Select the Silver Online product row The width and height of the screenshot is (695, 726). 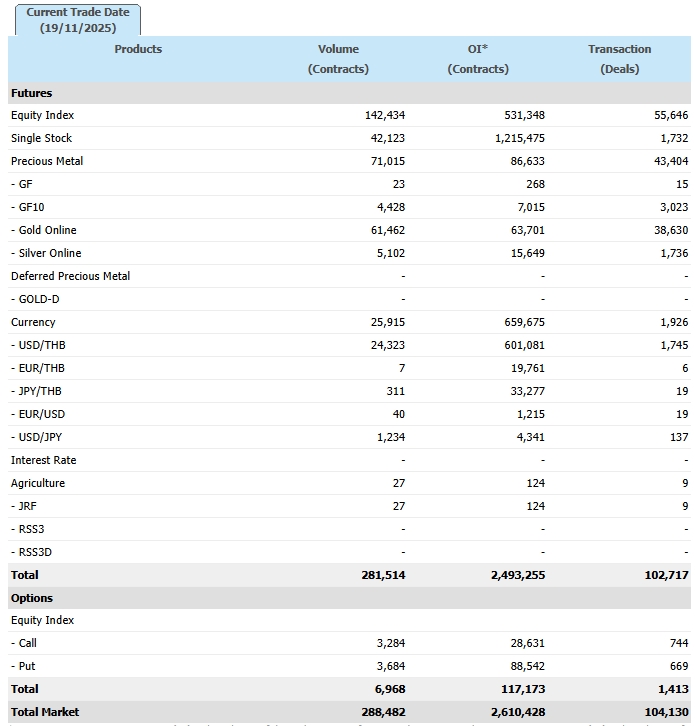[x=46, y=253]
